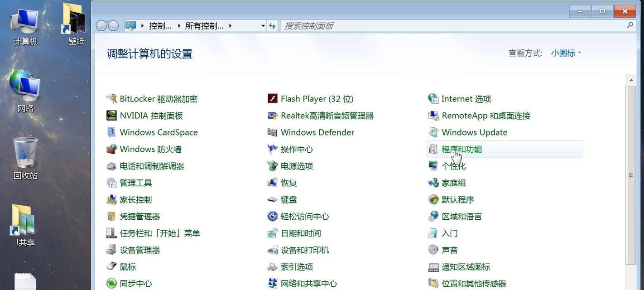
Task: Open the 设备和打印机 icon
Action: (272, 250)
